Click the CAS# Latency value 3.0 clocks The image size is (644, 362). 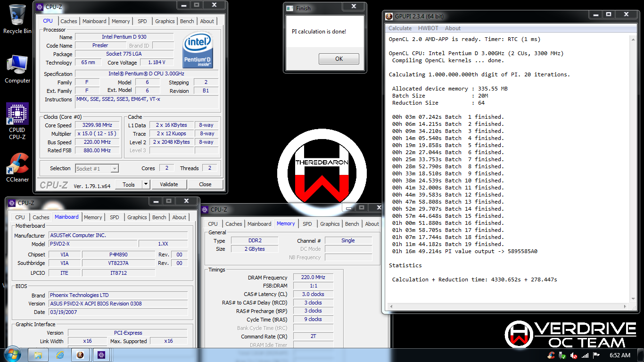(x=313, y=294)
